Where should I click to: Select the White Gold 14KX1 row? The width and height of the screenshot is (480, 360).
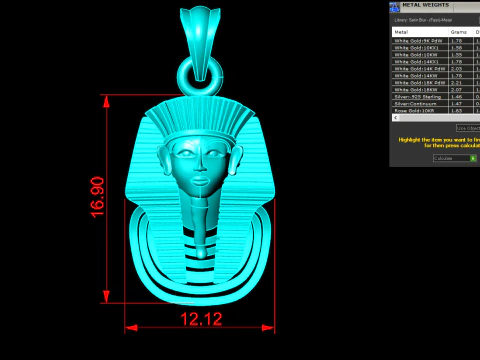tap(436, 62)
